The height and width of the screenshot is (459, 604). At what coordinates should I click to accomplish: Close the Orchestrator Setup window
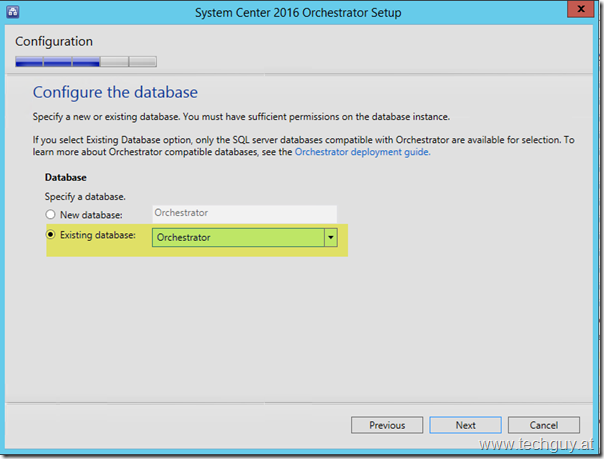tap(581, 9)
